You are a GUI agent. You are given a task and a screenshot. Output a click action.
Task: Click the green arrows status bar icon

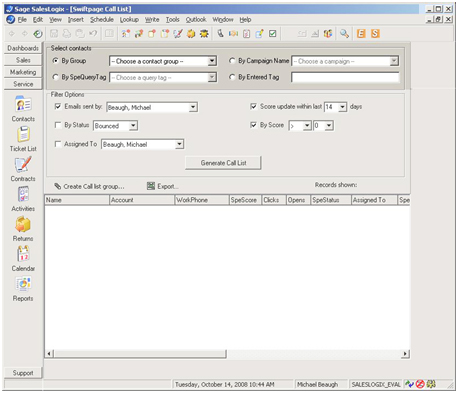[x=409, y=384]
